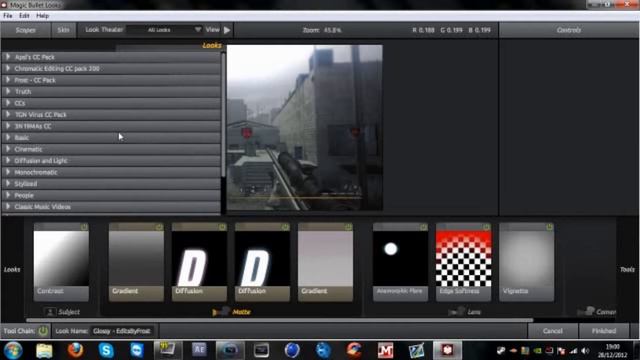Expand the Classic Music Videos category
The height and width of the screenshot is (360, 640).
click(8, 207)
